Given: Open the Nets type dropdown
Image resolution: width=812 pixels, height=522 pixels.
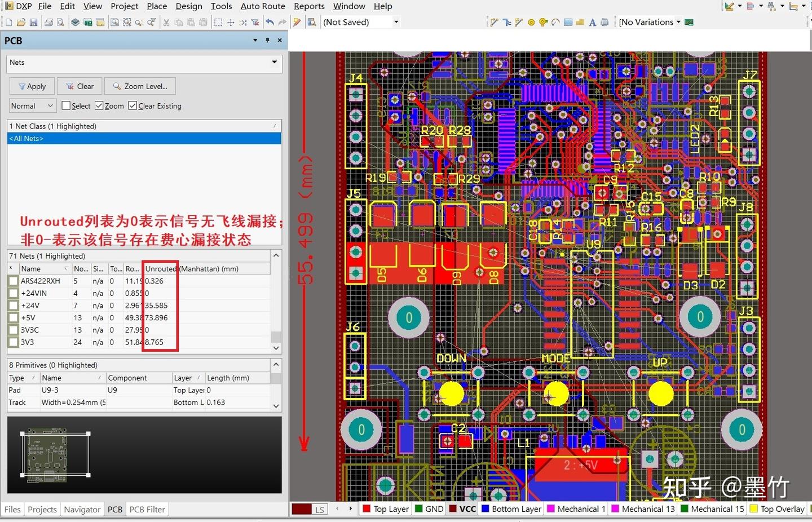Looking at the screenshot, I should (x=273, y=63).
